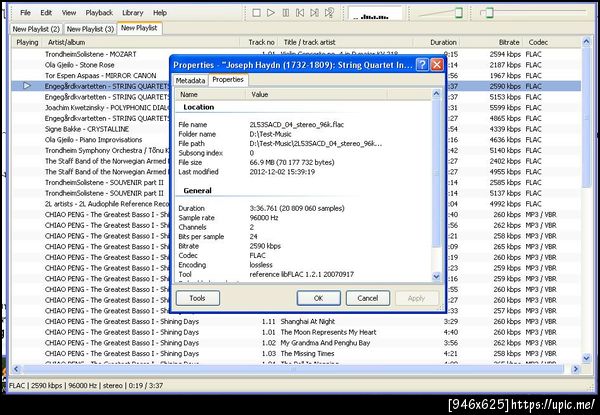Click the status bar FLAC playback info

[x=85, y=386]
